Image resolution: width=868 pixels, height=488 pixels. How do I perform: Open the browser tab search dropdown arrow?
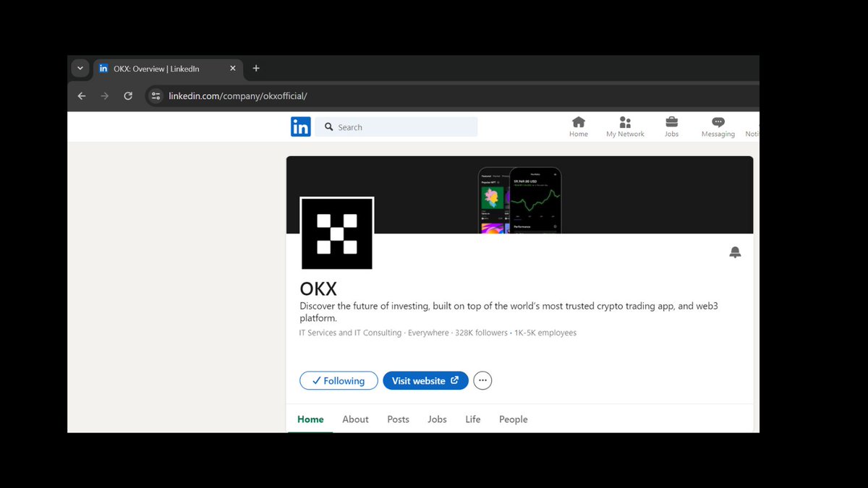[x=80, y=69]
